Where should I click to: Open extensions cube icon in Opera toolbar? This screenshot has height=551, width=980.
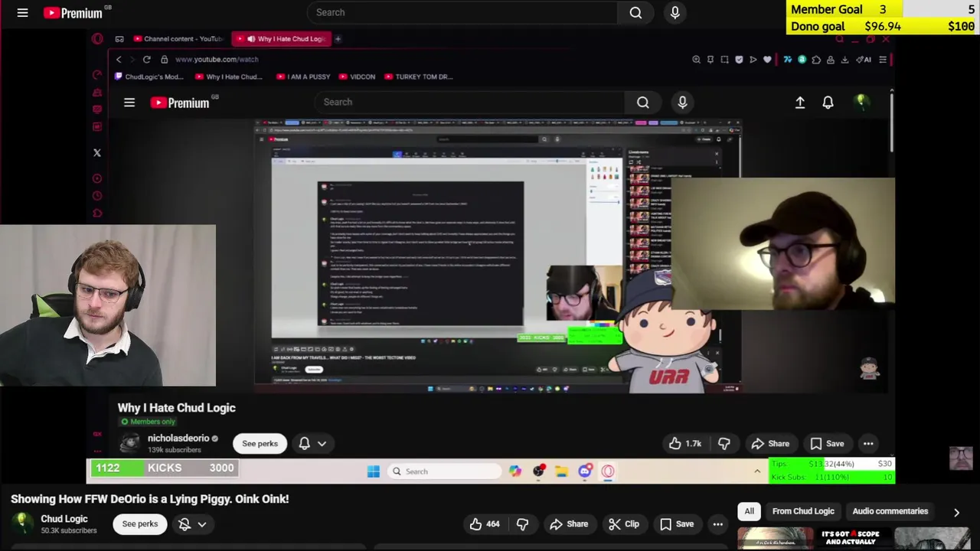tap(816, 59)
